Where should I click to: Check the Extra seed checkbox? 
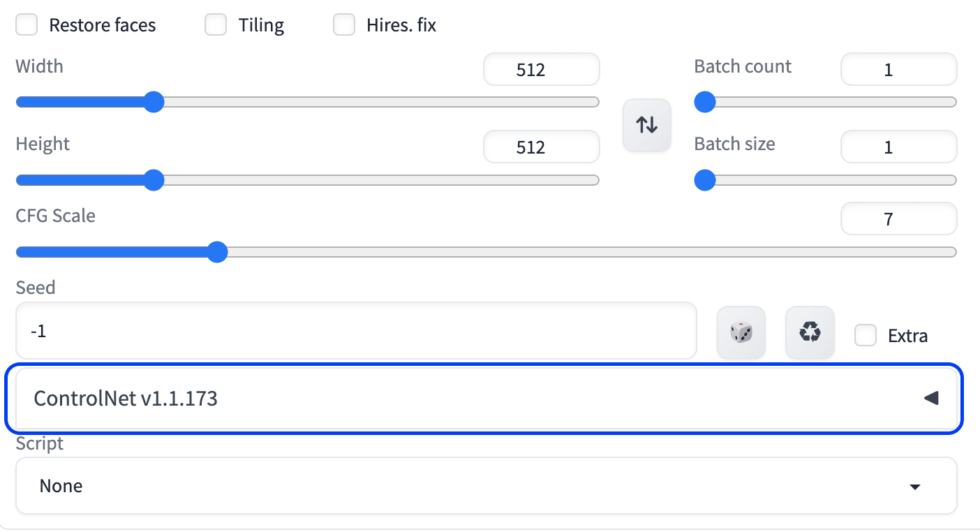pos(866,336)
